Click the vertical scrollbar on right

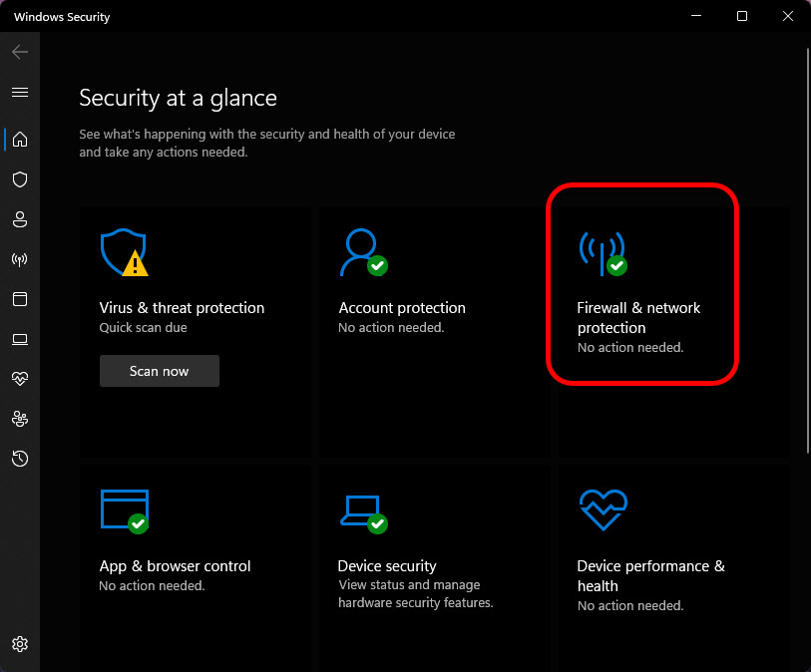pos(808,251)
